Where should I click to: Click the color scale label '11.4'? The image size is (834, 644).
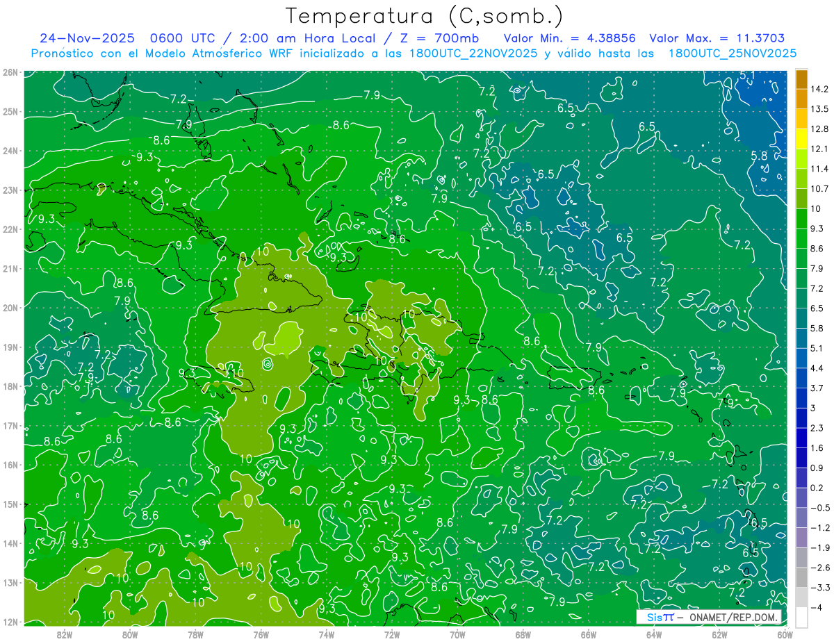(x=820, y=169)
